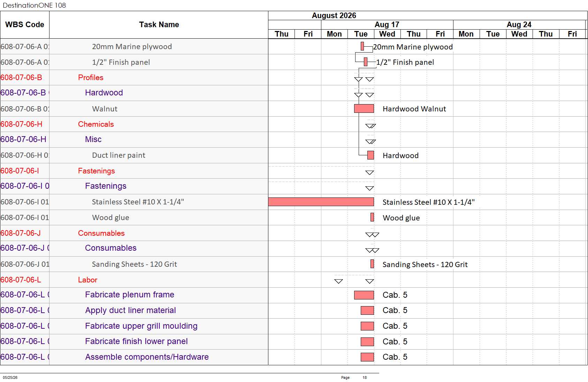Click the Fabricate upper grill moulding Gantt bar
Viewport: 588px width, 382px height.
(x=367, y=326)
